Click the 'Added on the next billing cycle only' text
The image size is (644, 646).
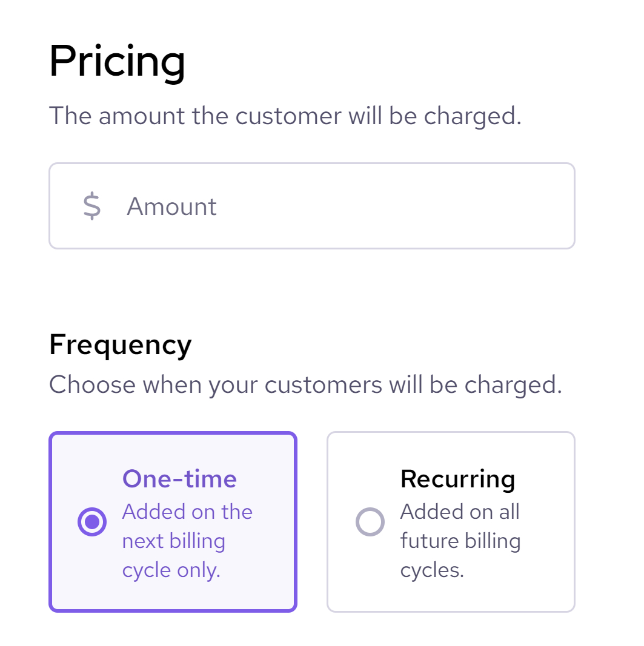(187, 541)
